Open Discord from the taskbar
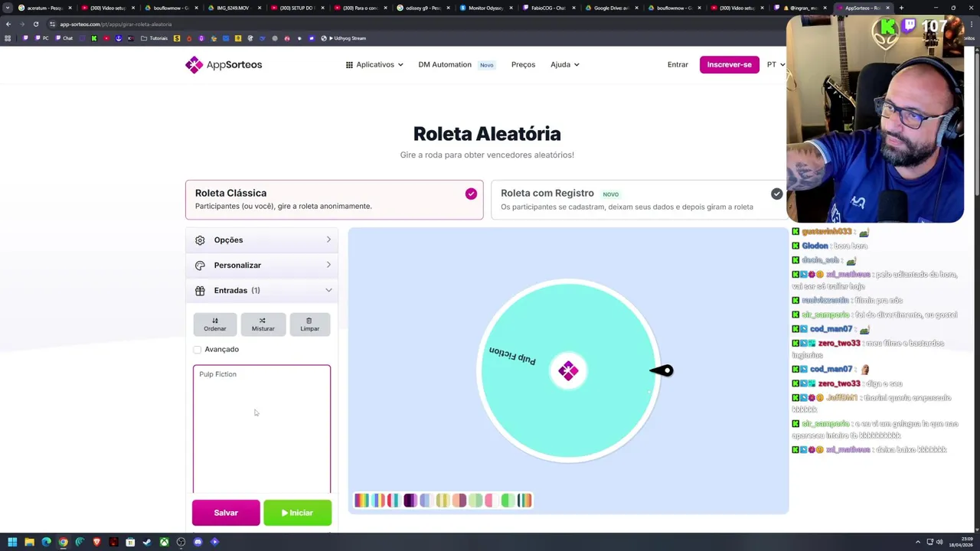Screen dimensions: 980x551 click(x=198, y=542)
